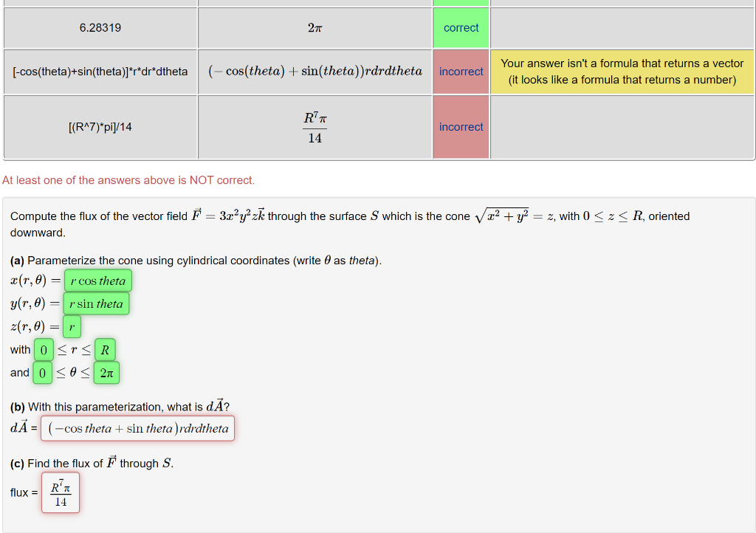Image resolution: width=756 pixels, height=533 pixels.
Task: Click the first incorrect status cell
Action: coord(460,71)
